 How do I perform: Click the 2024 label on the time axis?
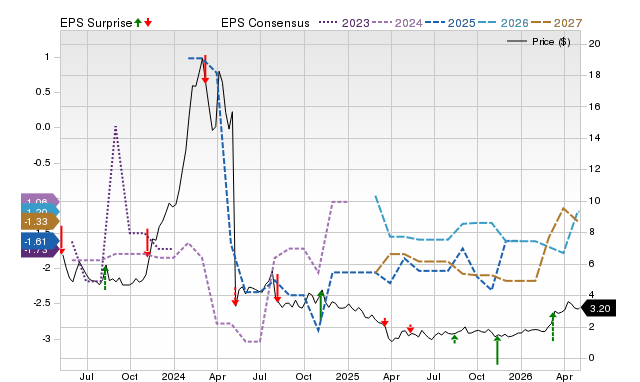click(x=173, y=376)
